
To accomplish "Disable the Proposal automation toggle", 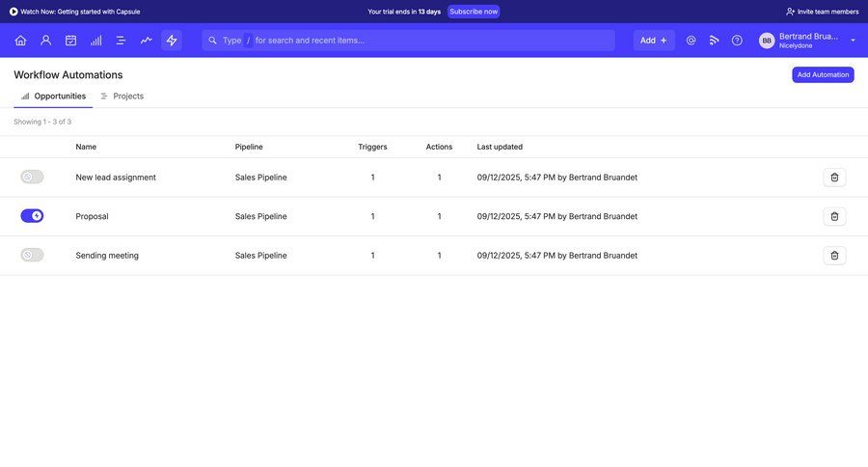I will [x=32, y=216].
